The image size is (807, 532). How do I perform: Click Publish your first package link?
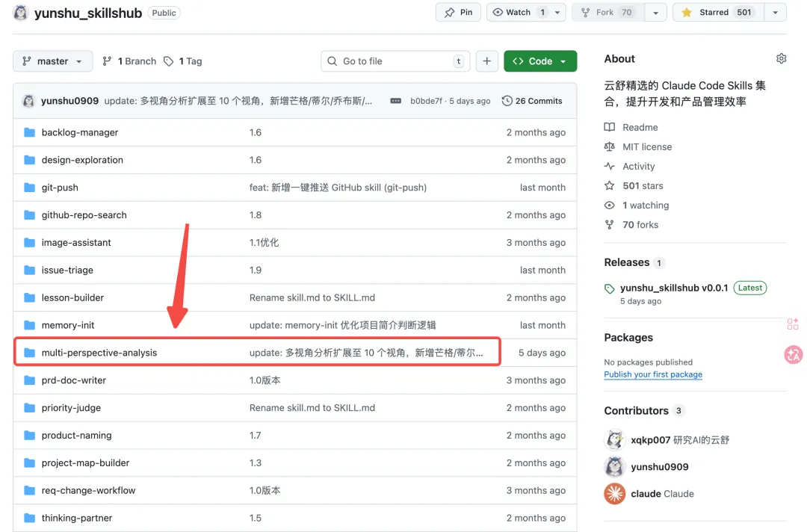click(652, 374)
